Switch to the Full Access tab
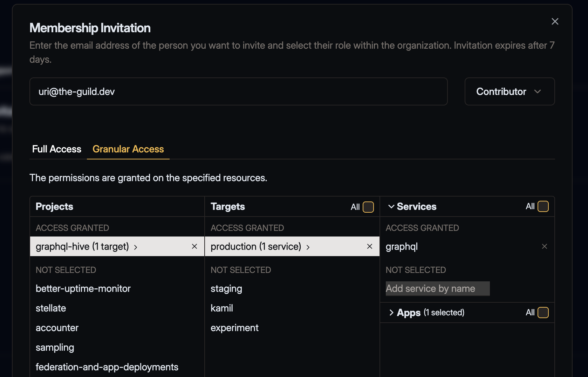The width and height of the screenshot is (588, 377). pyautogui.click(x=56, y=149)
